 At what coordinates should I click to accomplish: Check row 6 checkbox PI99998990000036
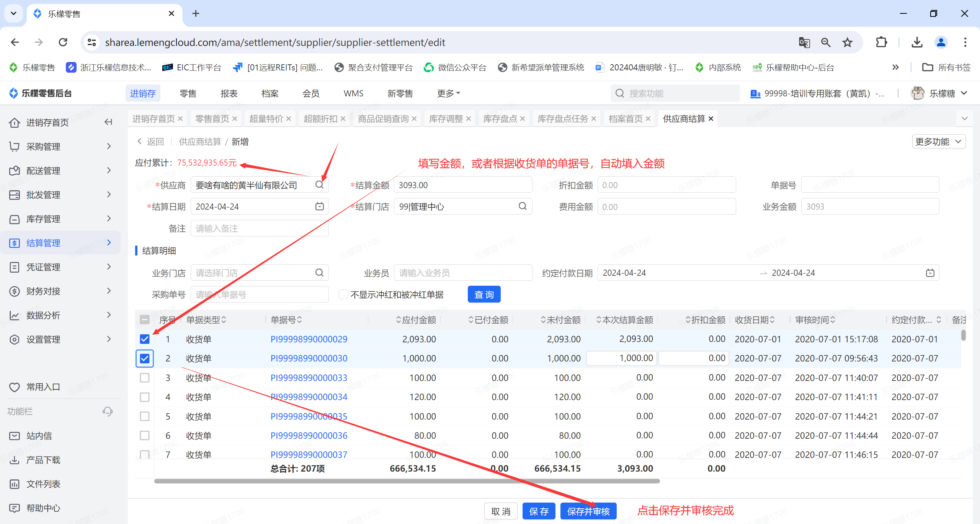point(145,435)
